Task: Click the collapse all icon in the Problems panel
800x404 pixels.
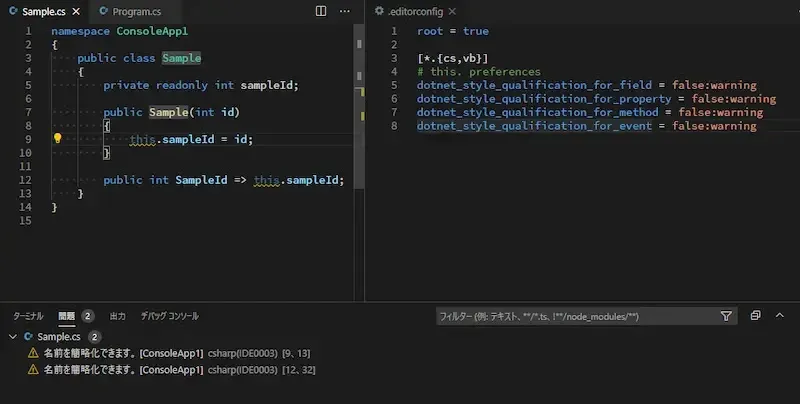Action: pyautogui.click(x=756, y=316)
